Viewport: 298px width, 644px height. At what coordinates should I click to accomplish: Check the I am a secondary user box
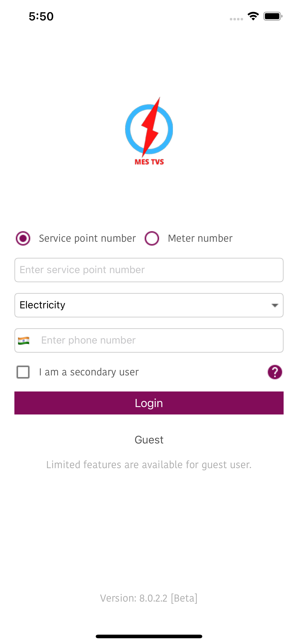(23, 372)
